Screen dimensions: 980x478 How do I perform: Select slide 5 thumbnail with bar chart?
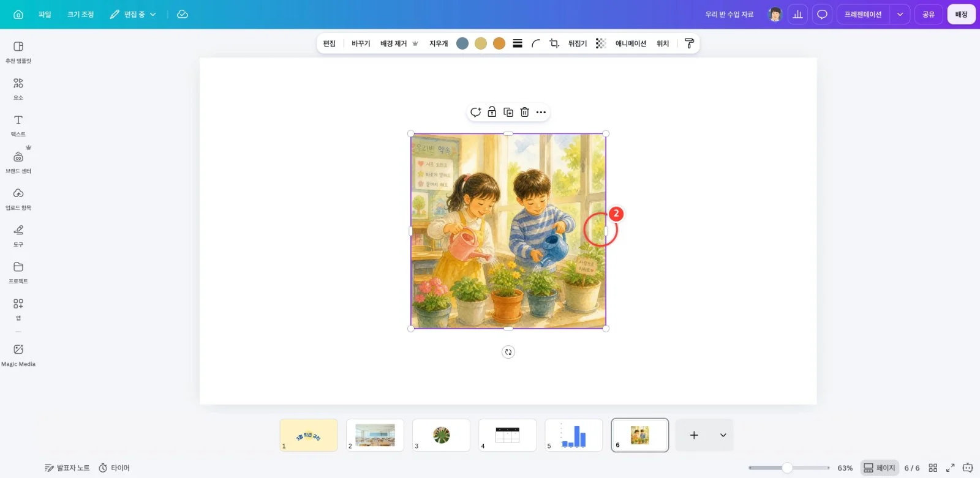point(573,435)
